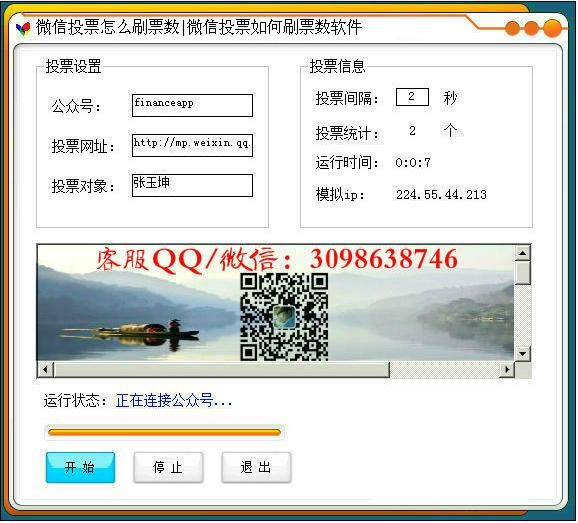The width and height of the screenshot is (578, 523).
Task: Click the 投票设置 group label
Action: [73, 66]
